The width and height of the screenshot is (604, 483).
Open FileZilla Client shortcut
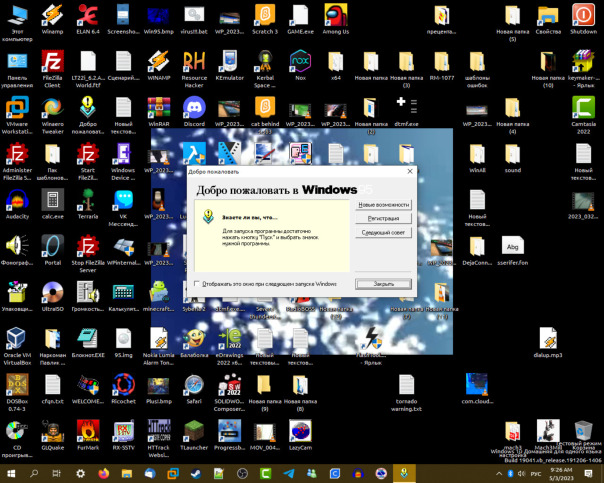[52, 69]
